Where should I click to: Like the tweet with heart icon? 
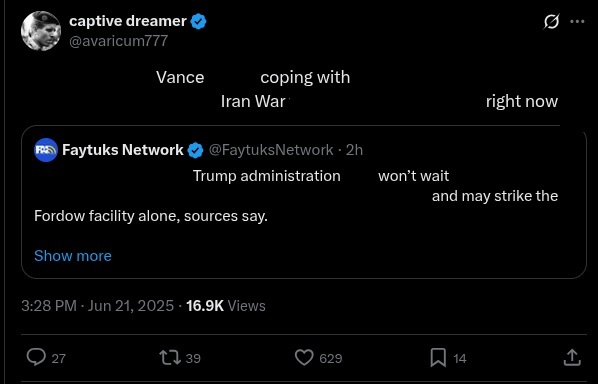click(304, 358)
